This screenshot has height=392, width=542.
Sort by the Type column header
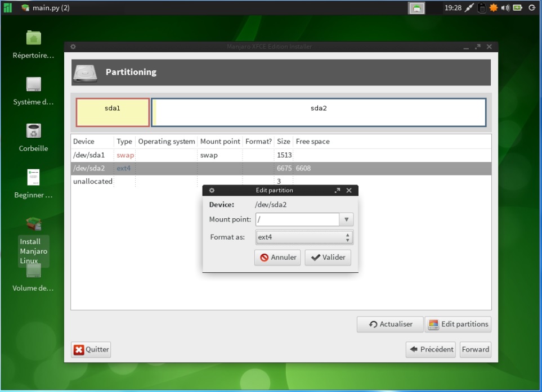pyautogui.click(x=124, y=142)
